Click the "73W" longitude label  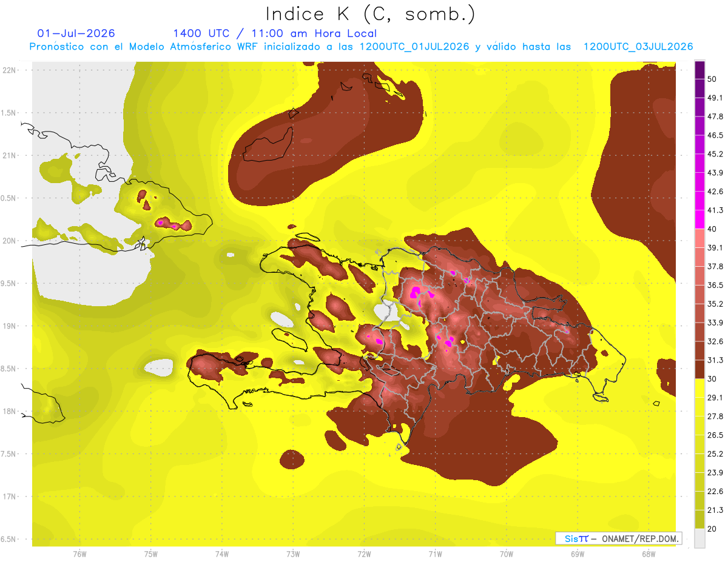[293, 554]
